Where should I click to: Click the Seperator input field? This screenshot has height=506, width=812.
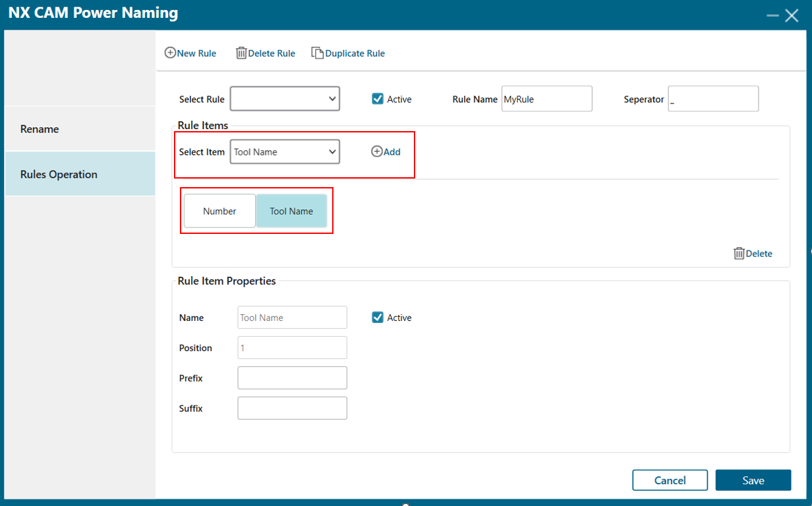[713, 99]
